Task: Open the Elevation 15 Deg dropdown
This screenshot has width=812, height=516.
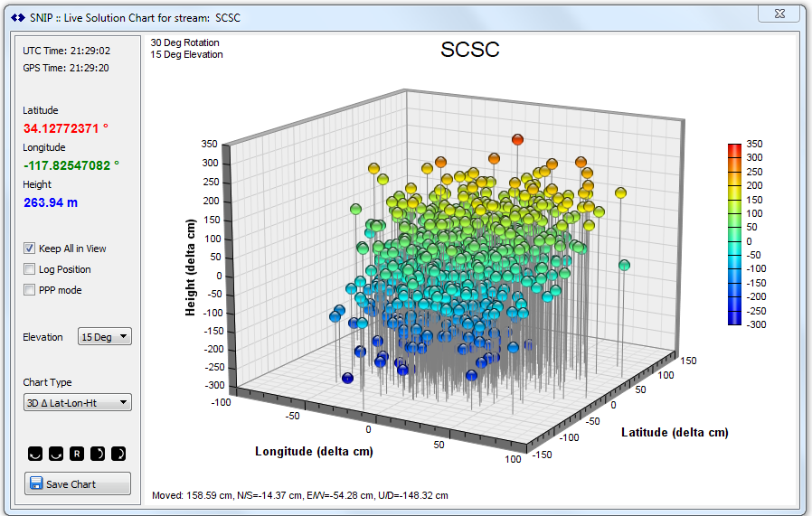Action: [x=105, y=337]
